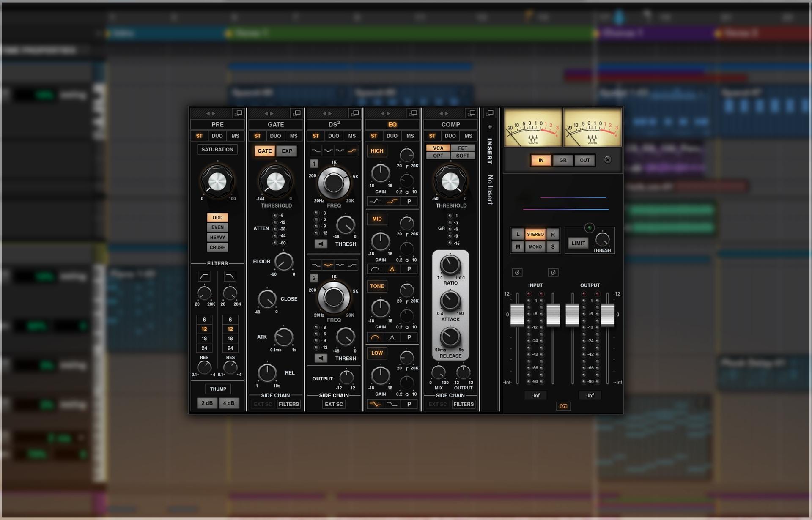
Task: Click the COMP THRESHOLD knob
Action: 450,182
